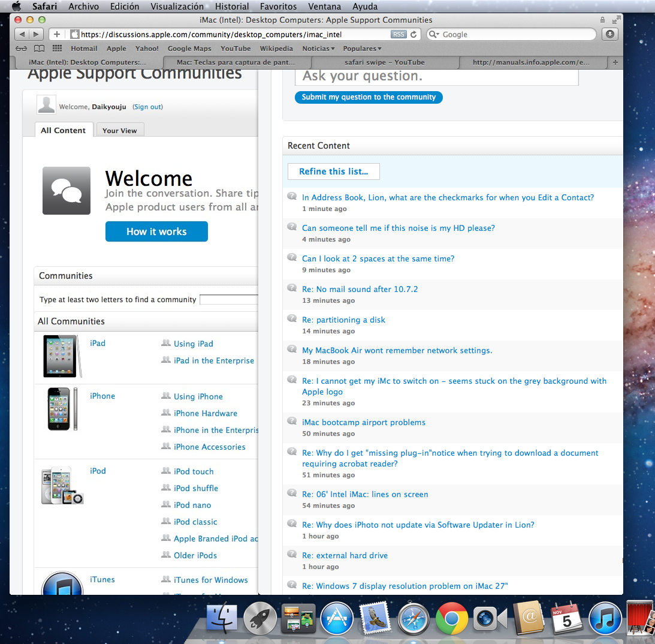This screenshot has height=644, width=655.
Task: Open Older iPods community link
Action: pos(195,555)
